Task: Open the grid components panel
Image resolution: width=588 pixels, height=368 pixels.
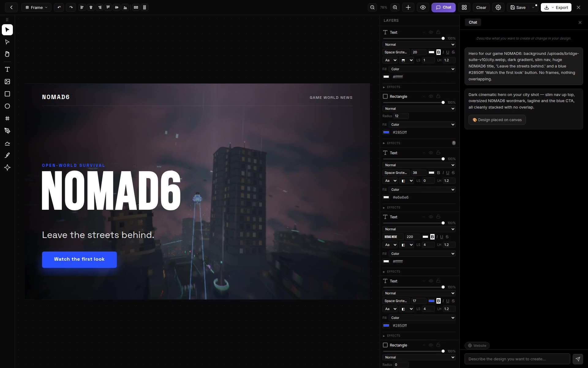Action: [x=464, y=7]
